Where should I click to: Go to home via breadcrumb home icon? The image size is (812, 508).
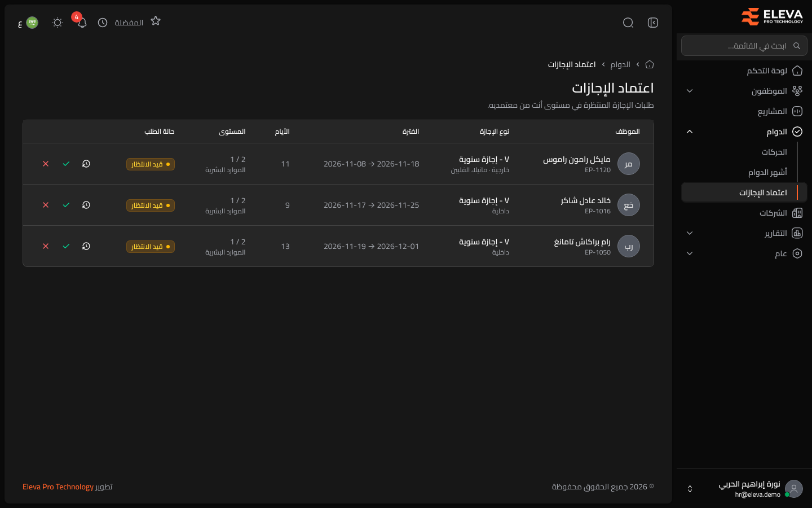[x=650, y=64]
